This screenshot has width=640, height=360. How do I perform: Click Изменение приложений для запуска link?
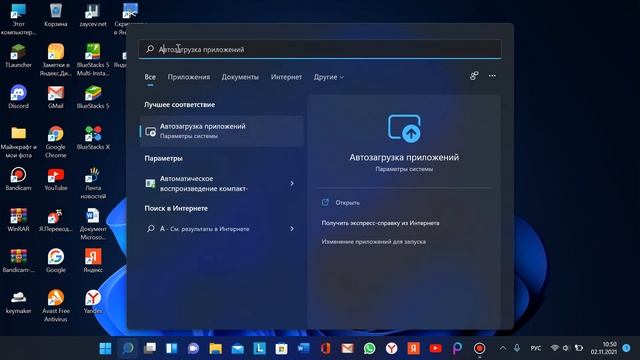[x=373, y=242]
